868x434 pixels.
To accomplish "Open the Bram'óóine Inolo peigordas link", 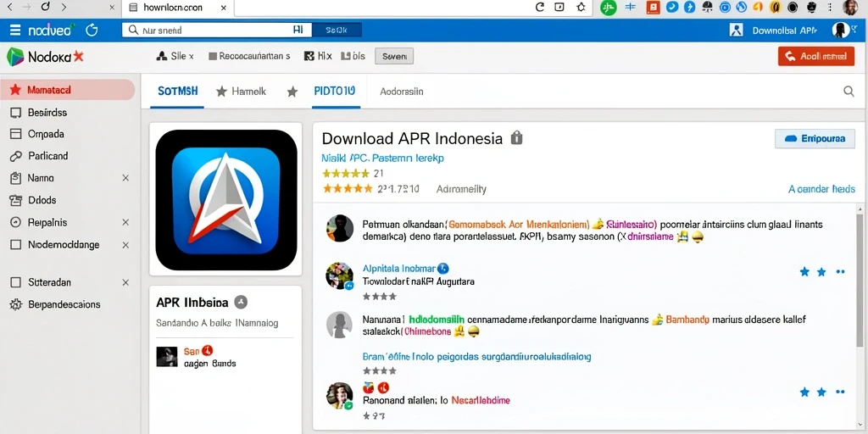I will pos(476,357).
